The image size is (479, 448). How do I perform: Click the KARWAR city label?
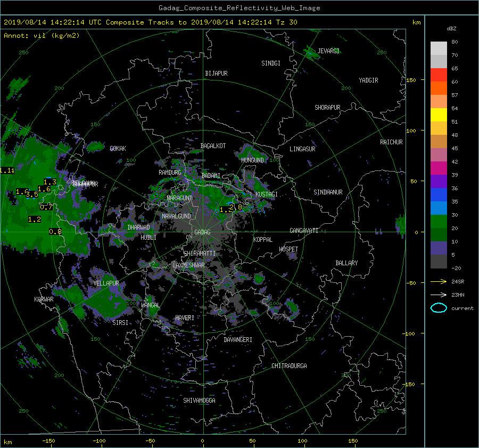click(44, 299)
